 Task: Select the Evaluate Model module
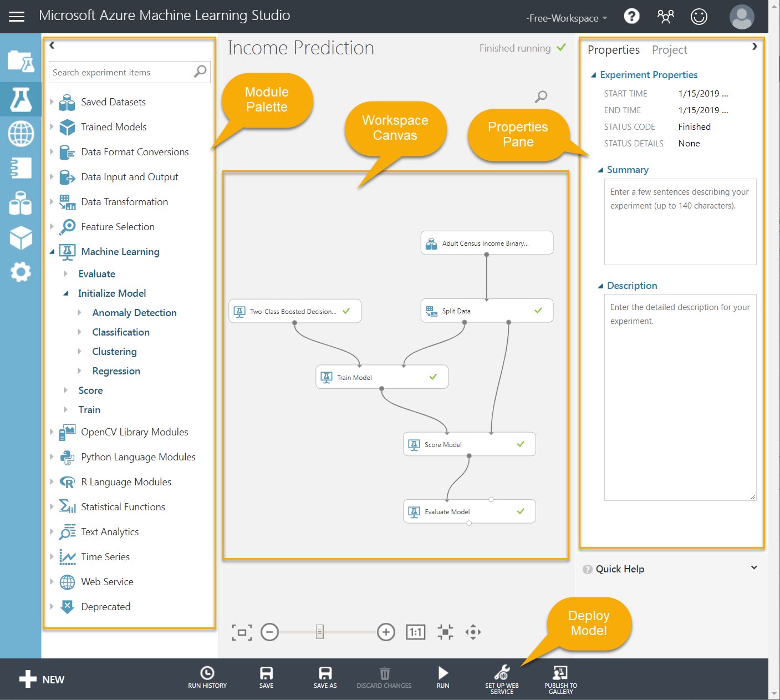(x=470, y=511)
